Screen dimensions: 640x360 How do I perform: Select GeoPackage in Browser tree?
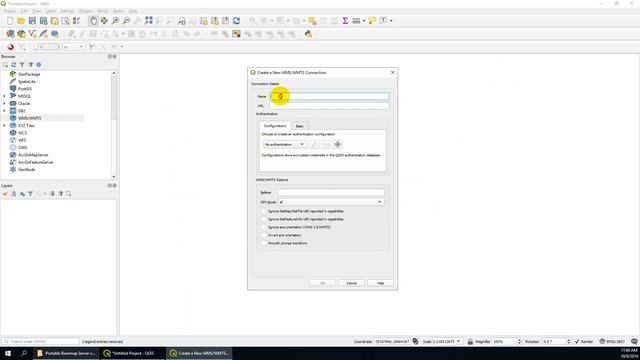pos(29,74)
